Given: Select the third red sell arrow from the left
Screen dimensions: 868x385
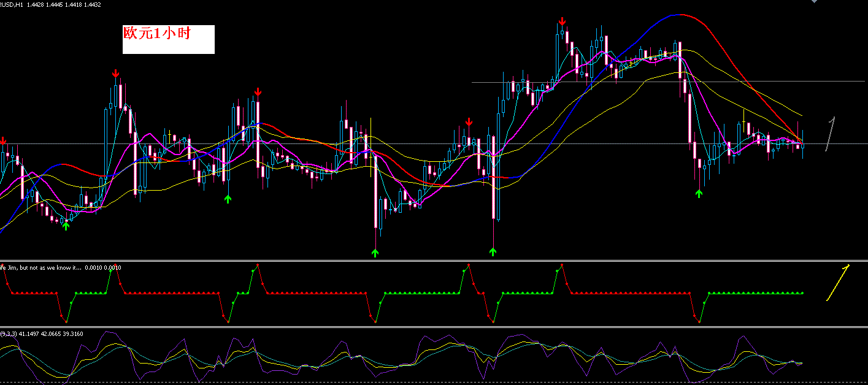Looking at the screenshot, I should [x=258, y=92].
